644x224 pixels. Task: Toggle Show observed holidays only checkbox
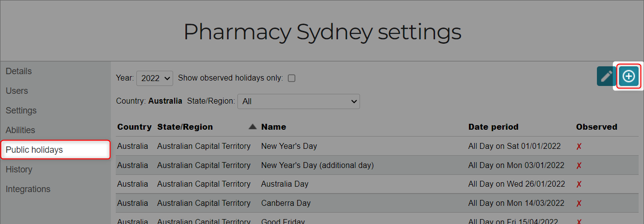(x=291, y=78)
